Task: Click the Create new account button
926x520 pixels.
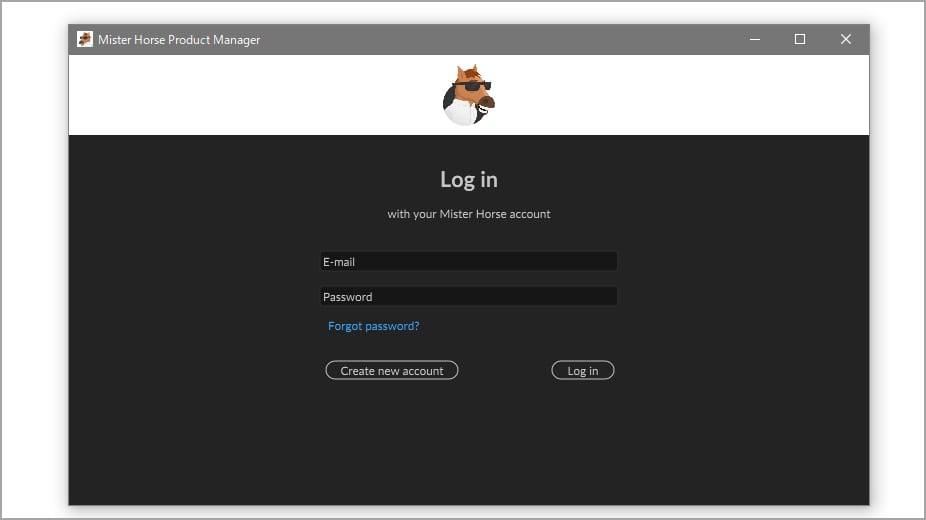Action: tap(392, 371)
